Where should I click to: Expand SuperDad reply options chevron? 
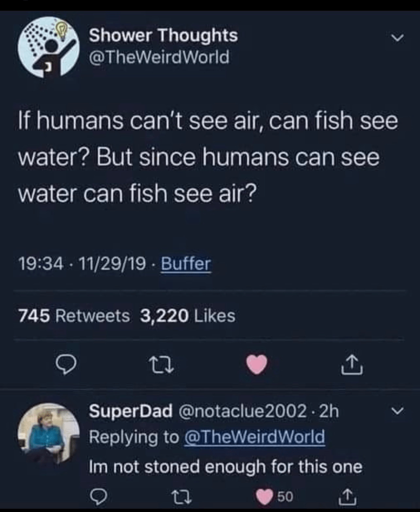[x=397, y=411]
